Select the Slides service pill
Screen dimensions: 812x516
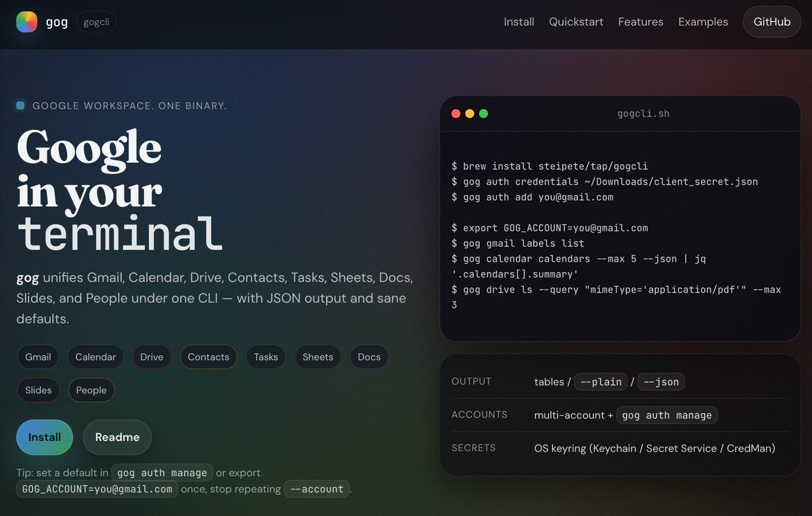point(38,390)
